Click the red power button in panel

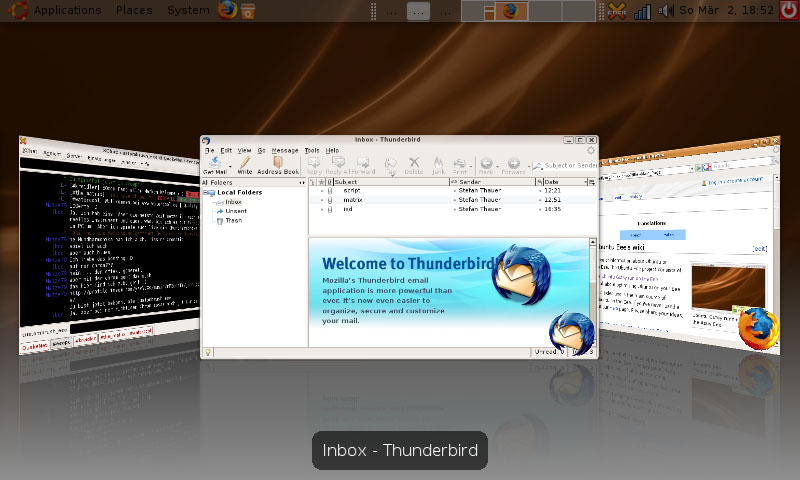(x=789, y=10)
